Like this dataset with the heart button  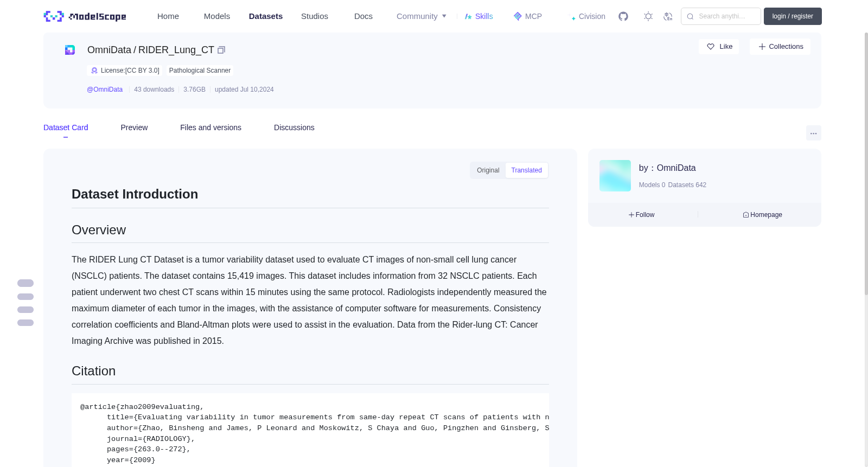coord(719,47)
